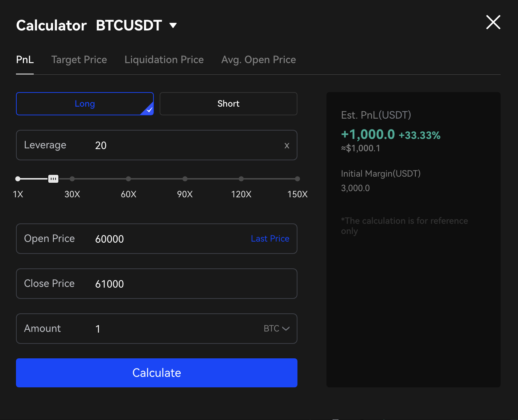Screen dimensions: 518x420
Task: Set leverage slider to 90X mark
Action: coord(185,179)
